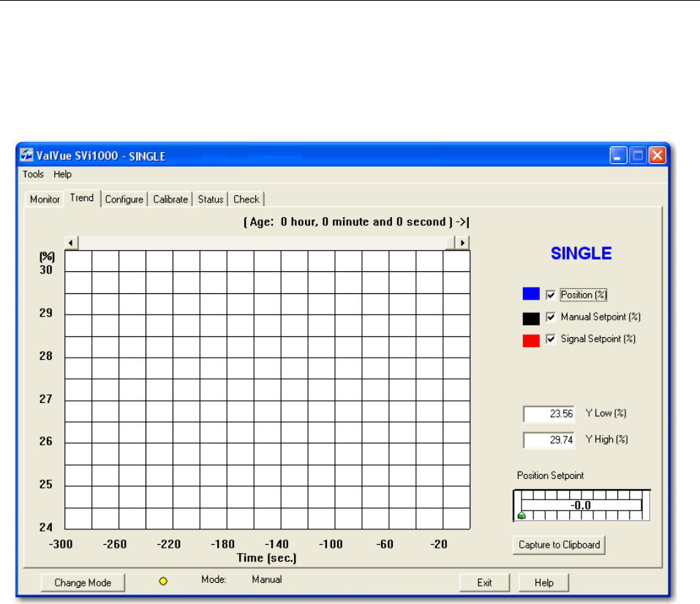Image resolution: width=700 pixels, height=604 pixels.
Task: Click Capture to Clipboard button
Action: coord(559,545)
